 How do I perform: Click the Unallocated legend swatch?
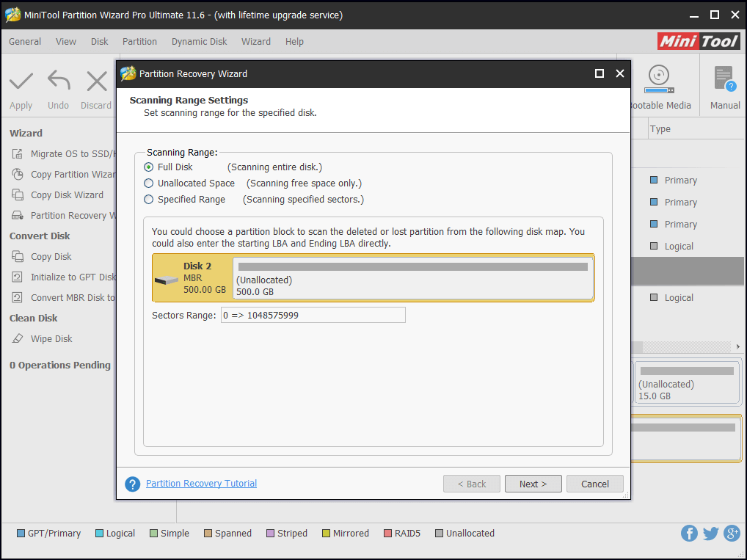click(440, 533)
